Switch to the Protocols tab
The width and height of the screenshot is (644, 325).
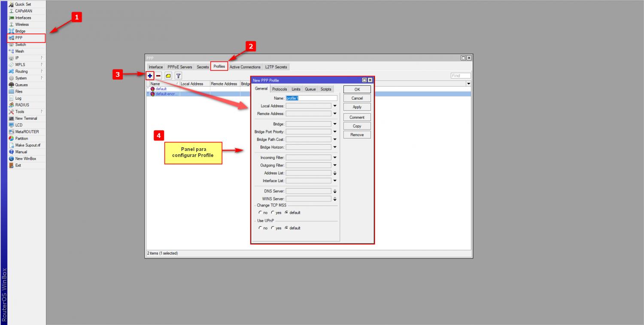(x=279, y=89)
